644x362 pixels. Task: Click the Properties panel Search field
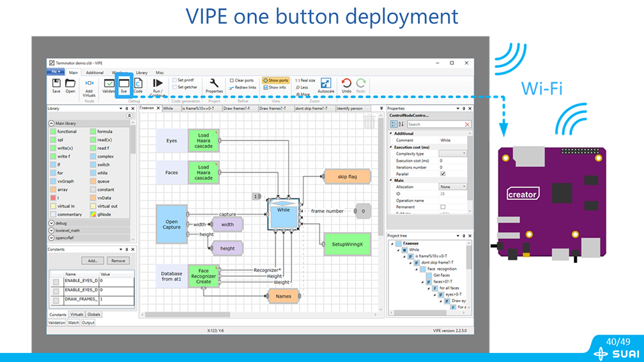(x=434, y=124)
